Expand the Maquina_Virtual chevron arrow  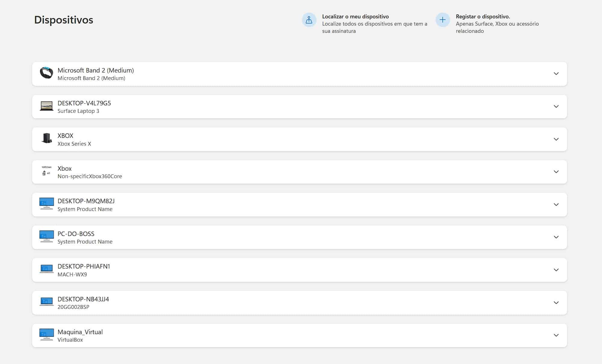click(556, 335)
